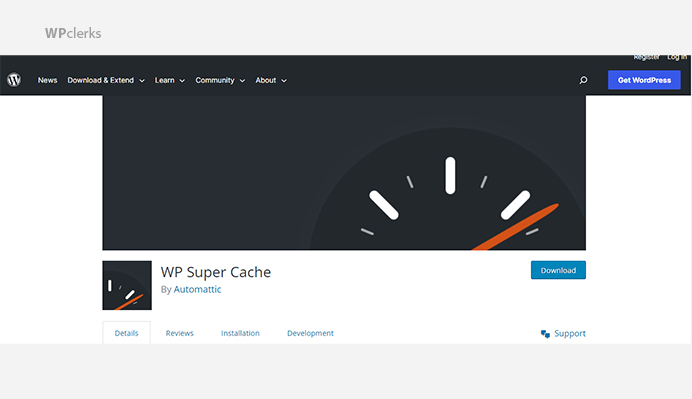Switch to the Installation tab
The width and height of the screenshot is (692, 399).
pos(240,333)
